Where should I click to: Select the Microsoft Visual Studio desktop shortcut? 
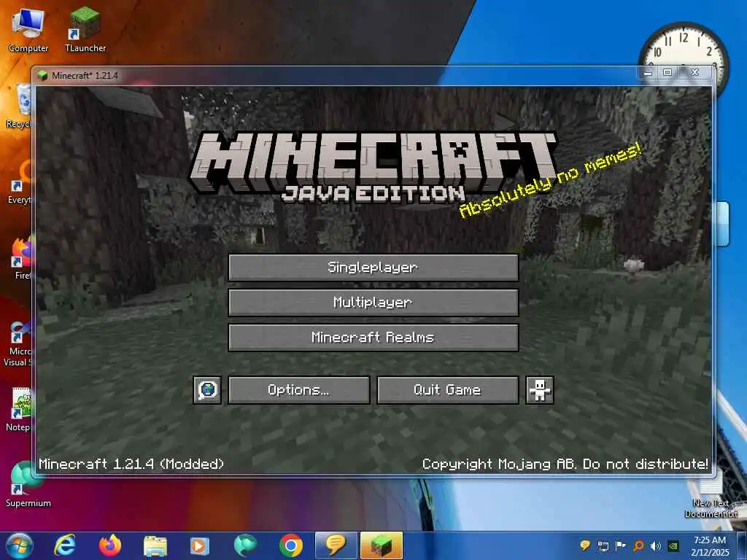(18, 344)
